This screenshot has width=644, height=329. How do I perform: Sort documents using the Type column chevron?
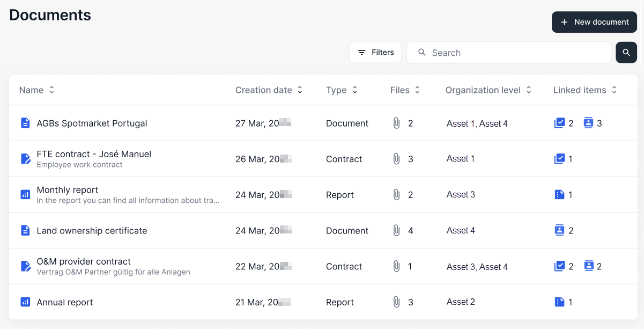click(354, 90)
